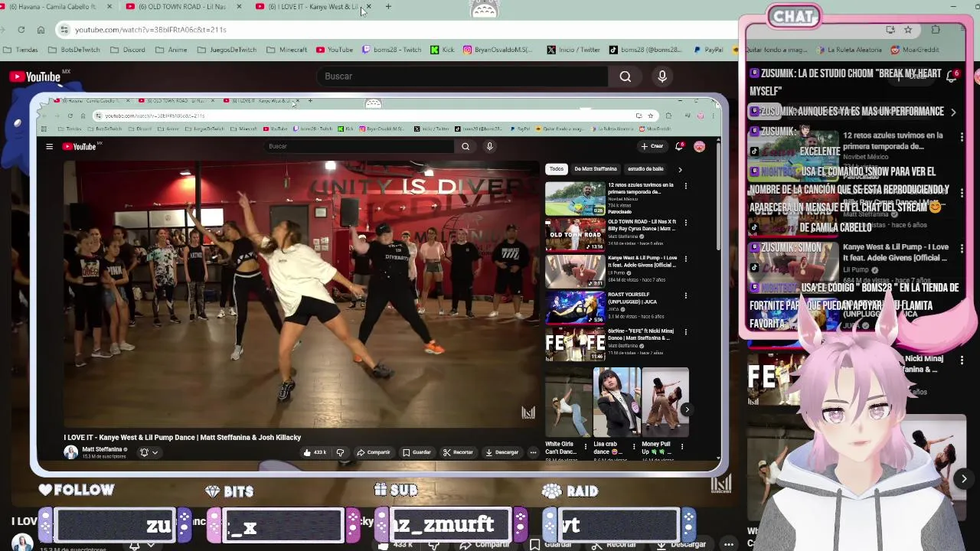Open the Lisa crab dance short
Screen dimensions: 980x551
click(x=617, y=402)
